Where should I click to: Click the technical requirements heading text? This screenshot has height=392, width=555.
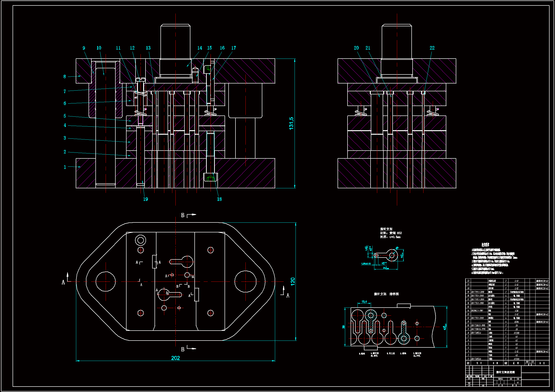coord(485,245)
